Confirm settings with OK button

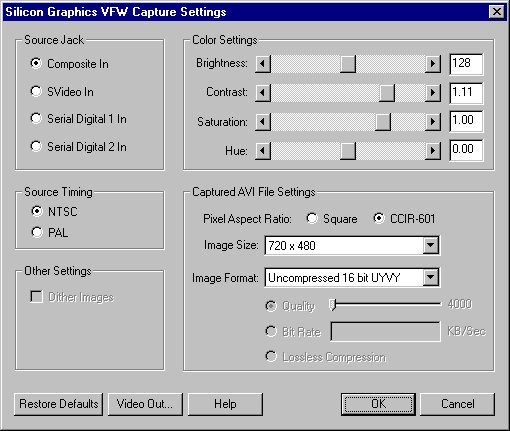pyautogui.click(x=378, y=404)
